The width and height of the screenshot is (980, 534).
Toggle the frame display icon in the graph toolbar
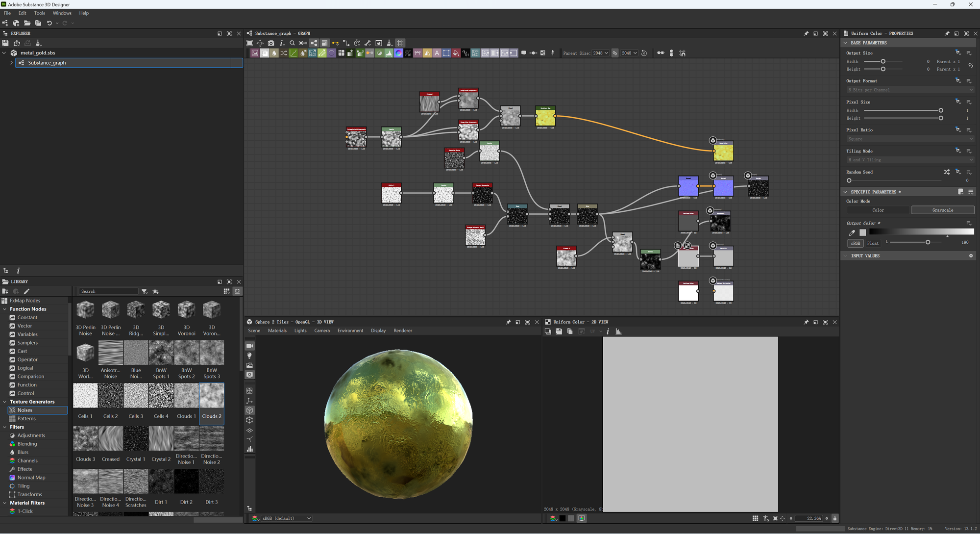(401, 43)
